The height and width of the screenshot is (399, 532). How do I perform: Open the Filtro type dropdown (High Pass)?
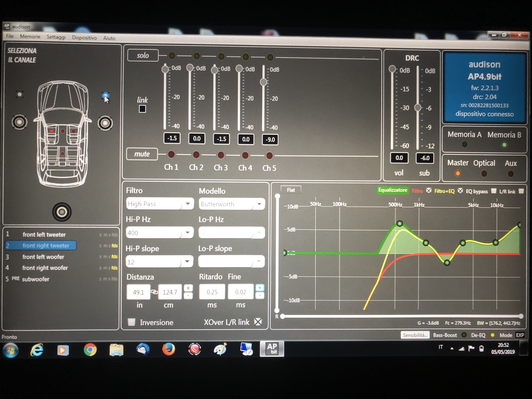click(x=160, y=204)
